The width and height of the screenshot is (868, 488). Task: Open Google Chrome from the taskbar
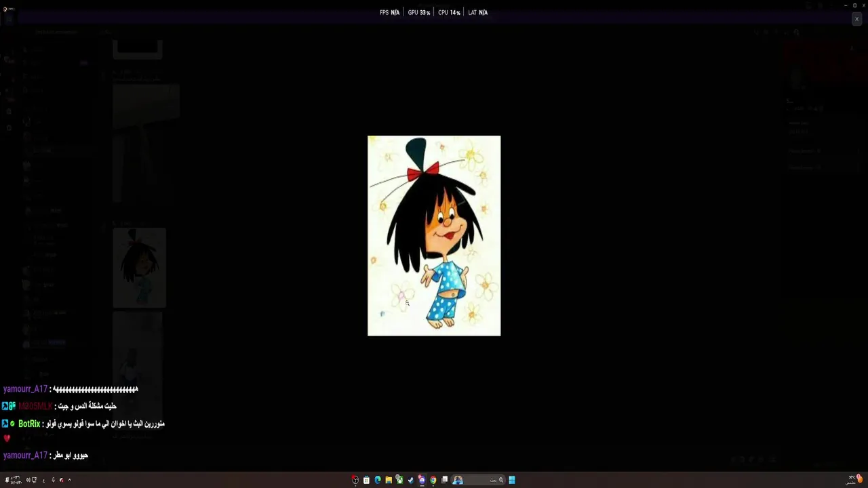click(x=433, y=480)
